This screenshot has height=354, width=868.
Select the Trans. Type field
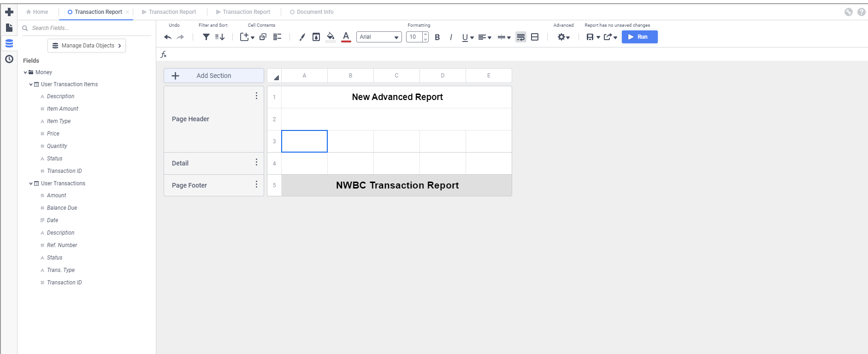[60, 270]
